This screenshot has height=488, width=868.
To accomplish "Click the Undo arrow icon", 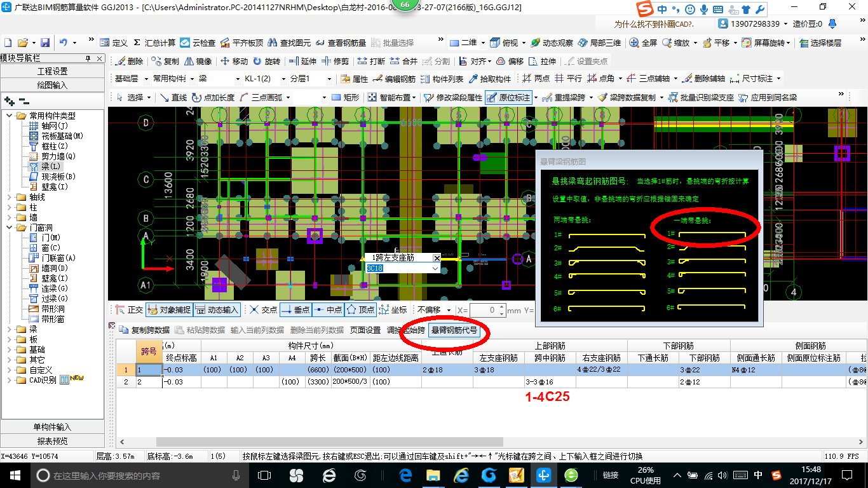I will pos(64,43).
